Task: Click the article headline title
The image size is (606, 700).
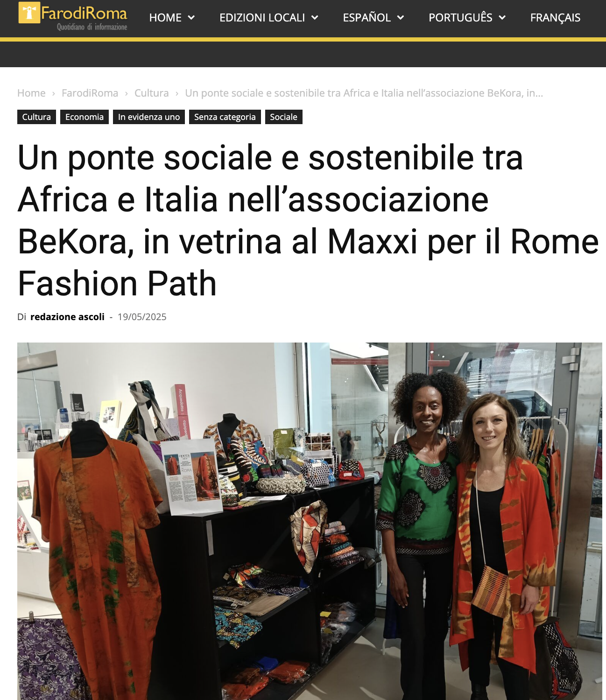Action: (x=308, y=220)
